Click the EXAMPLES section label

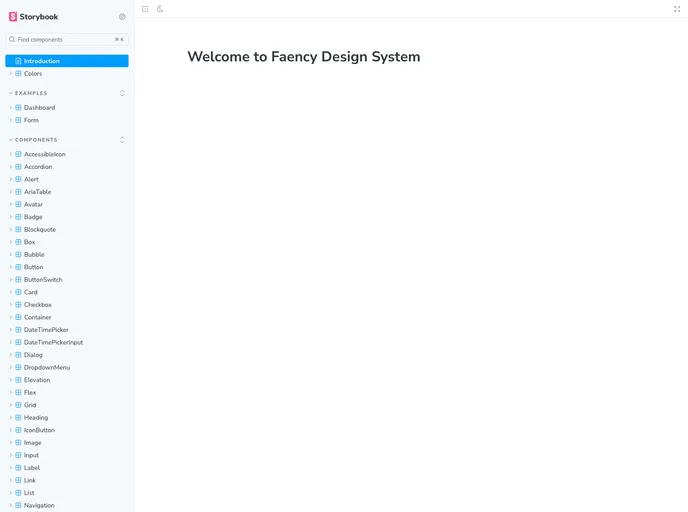pos(31,93)
